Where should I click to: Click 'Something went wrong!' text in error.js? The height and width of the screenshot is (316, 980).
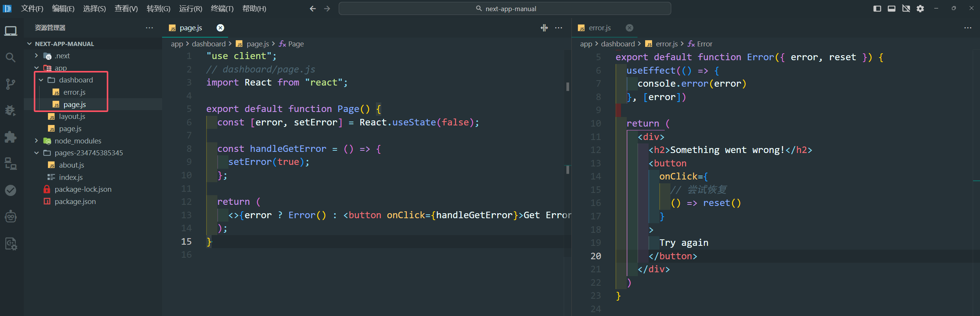click(x=728, y=150)
